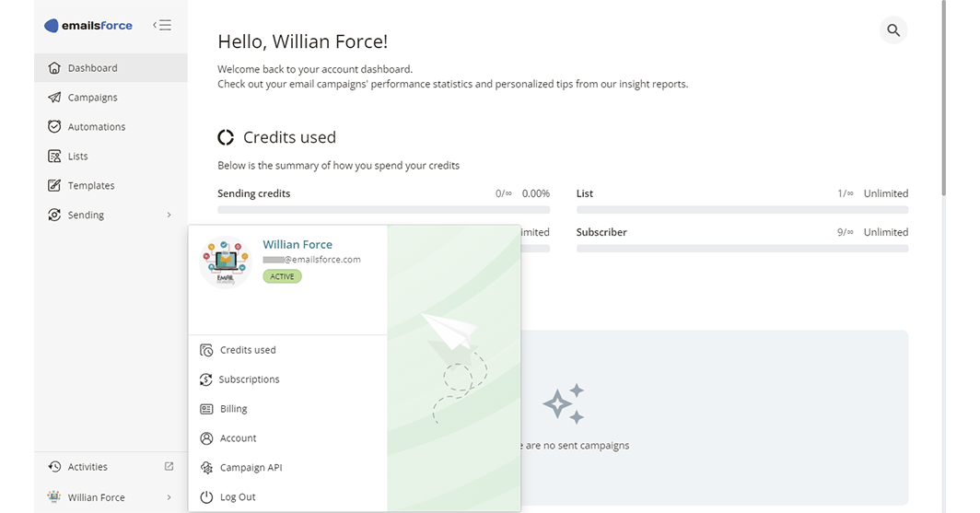Click the Lists sidebar icon
The height and width of the screenshot is (513, 980).
[54, 157]
